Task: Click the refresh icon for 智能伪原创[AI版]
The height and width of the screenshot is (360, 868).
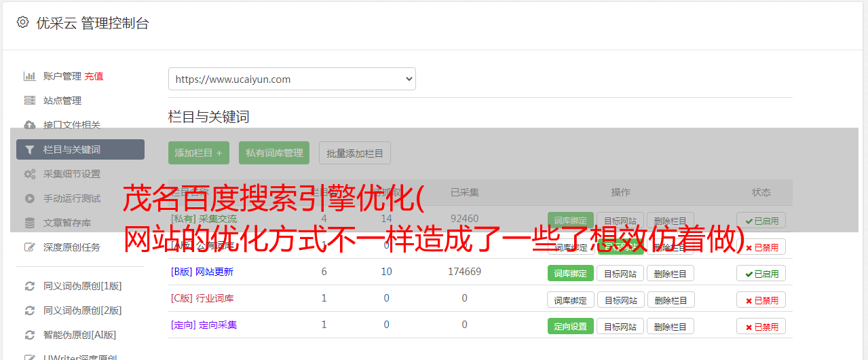Action: tap(30, 335)
